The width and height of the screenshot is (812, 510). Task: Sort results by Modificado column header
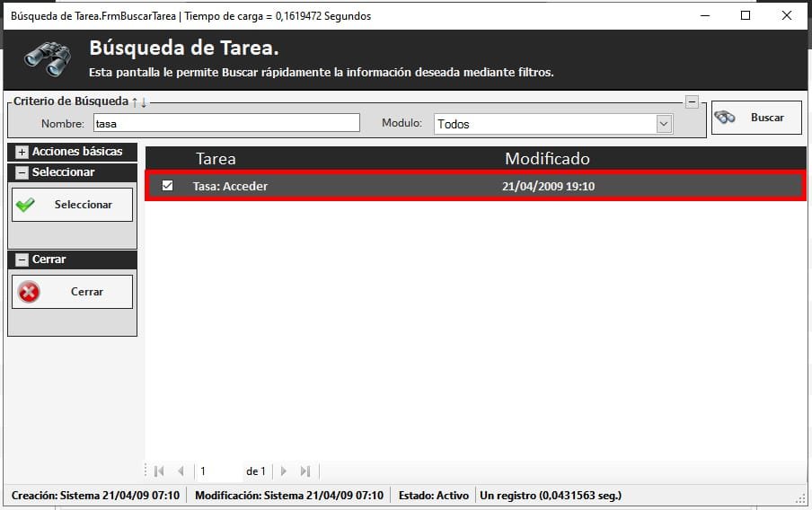click(x=547, y=159)
